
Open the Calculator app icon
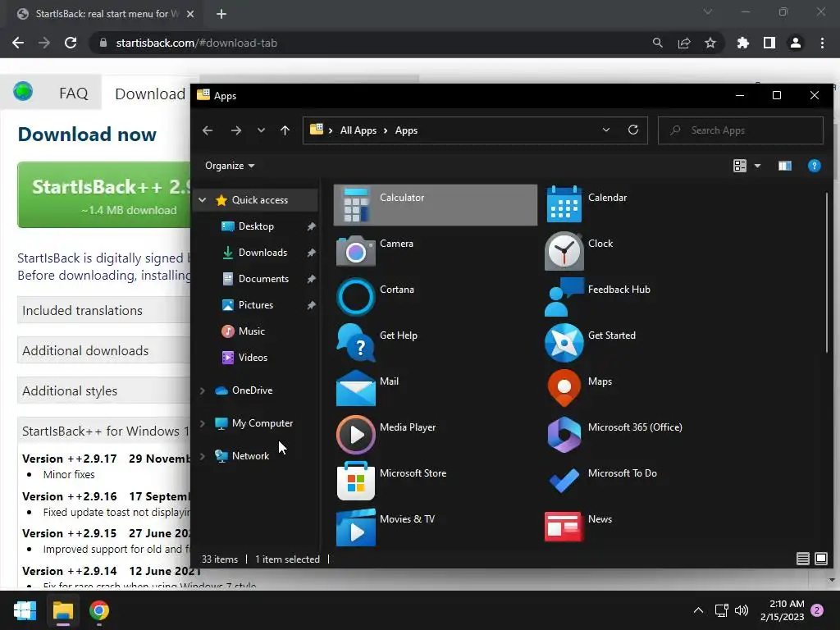[x=356, y=204]
